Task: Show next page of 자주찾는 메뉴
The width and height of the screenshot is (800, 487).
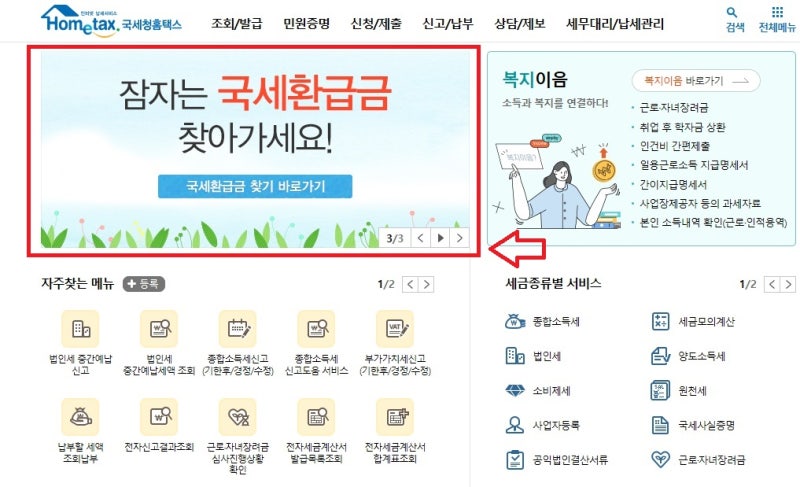Action: click(x=427, y=285)
